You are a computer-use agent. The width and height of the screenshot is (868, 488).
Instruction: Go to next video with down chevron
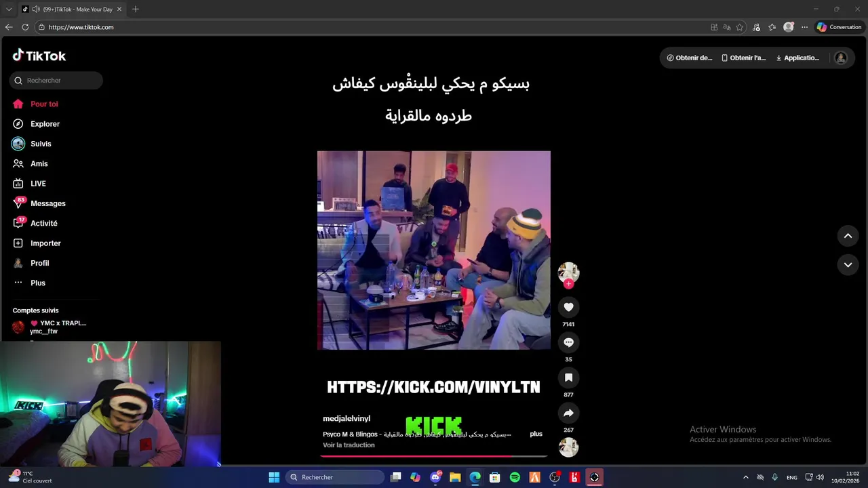(x=848, y=264)
